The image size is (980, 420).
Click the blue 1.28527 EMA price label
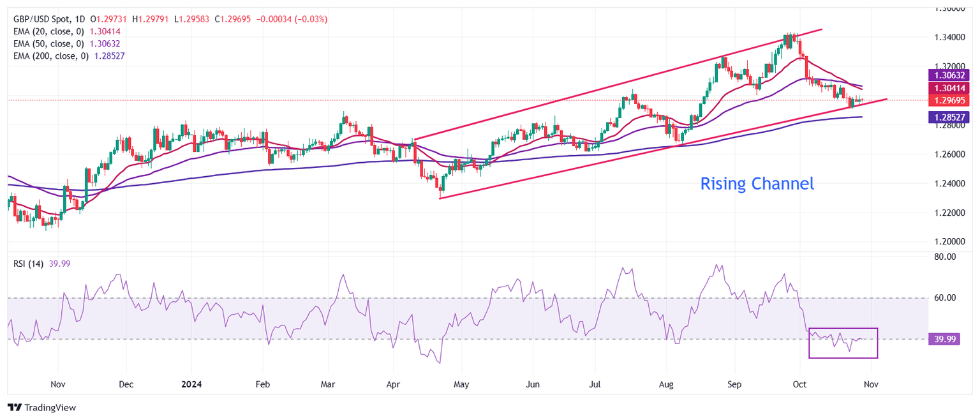[947, 117]
